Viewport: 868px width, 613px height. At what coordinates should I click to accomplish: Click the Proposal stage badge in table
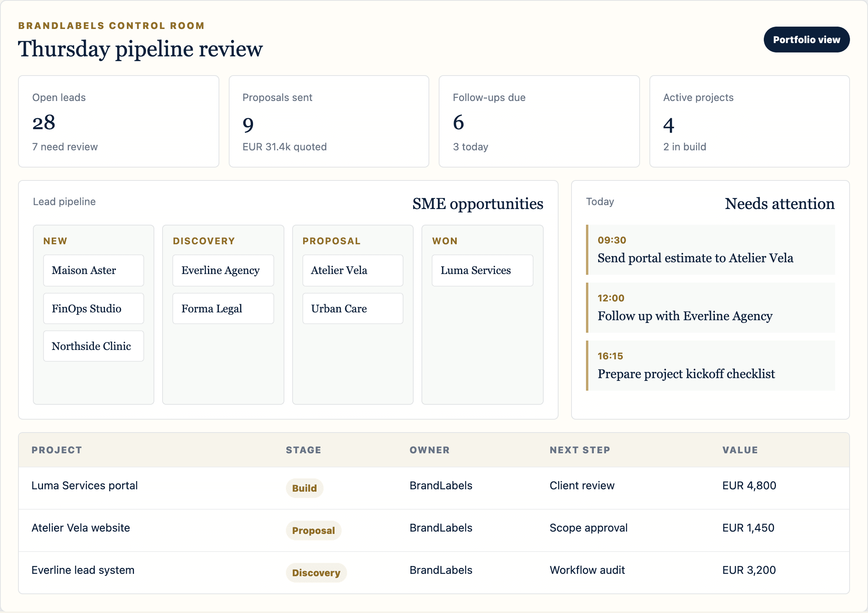314,530
